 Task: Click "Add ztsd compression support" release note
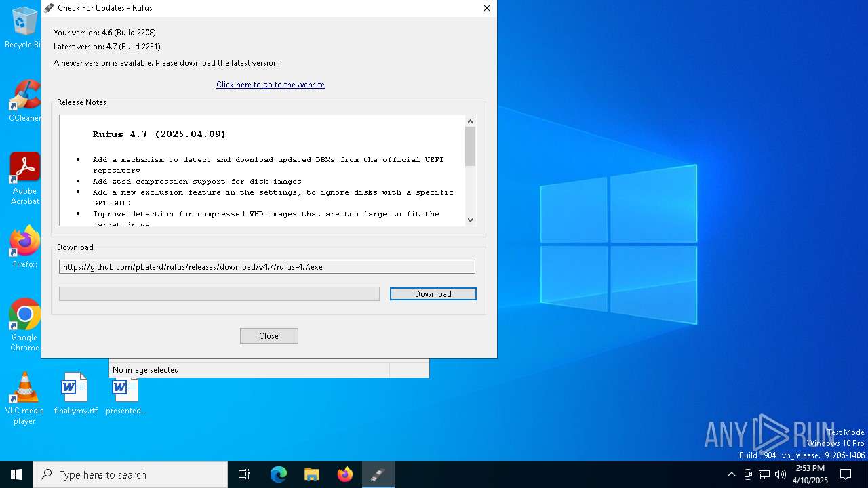tap(197, 181)
